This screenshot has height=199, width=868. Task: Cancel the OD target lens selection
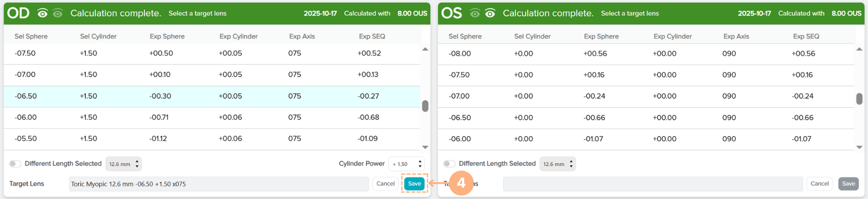tap(385, 184)
